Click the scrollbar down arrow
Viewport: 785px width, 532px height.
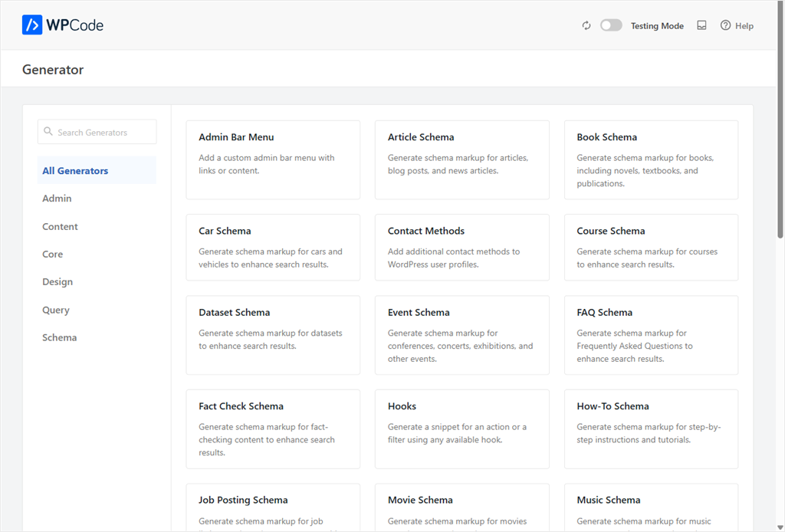780,527
